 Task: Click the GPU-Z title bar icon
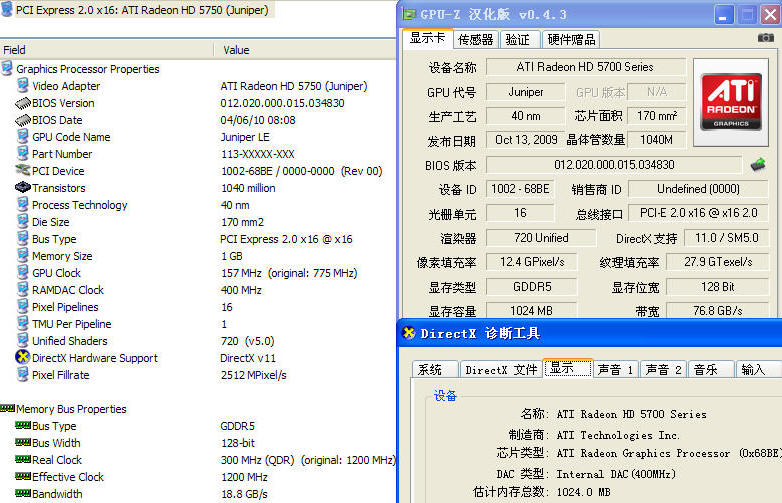[409, 14]
